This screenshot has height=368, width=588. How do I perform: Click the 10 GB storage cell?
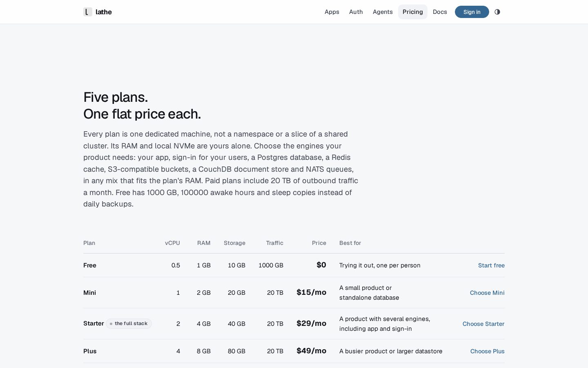tap(236, 265)
